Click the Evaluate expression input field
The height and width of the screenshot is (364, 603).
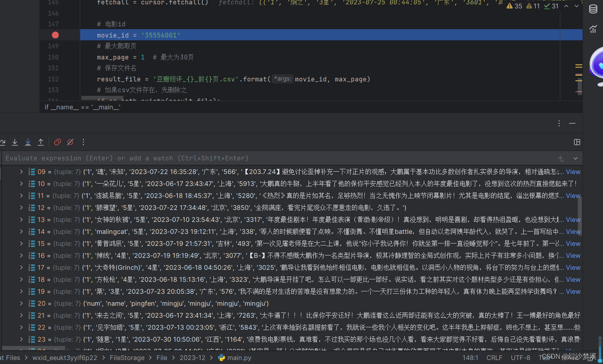click(x=160, y=158)
